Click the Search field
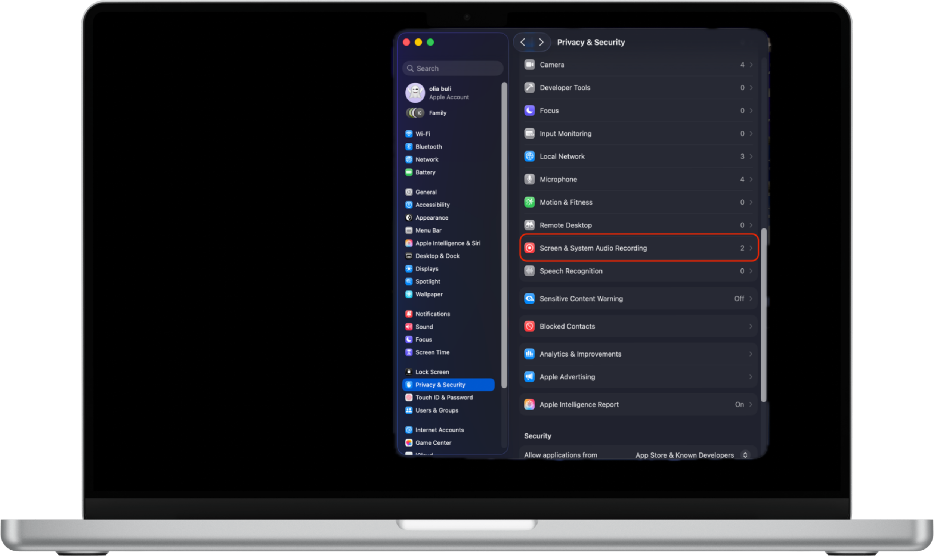The width and height of the screenshot is (934, 560). pos(452,68)
